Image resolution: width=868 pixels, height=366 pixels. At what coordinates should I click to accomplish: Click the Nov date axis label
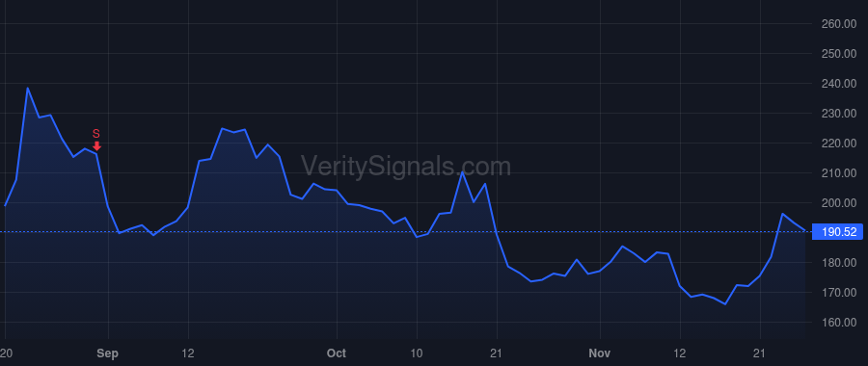coord(600,353)
